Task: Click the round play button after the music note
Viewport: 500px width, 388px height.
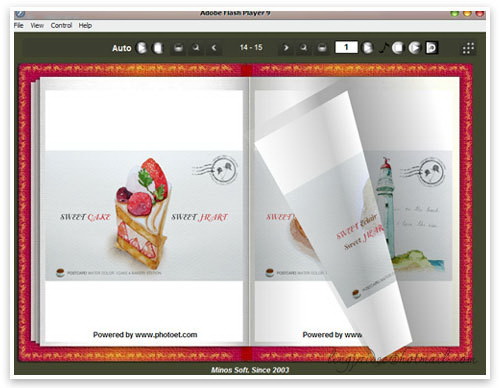Action: pos(415,48)
